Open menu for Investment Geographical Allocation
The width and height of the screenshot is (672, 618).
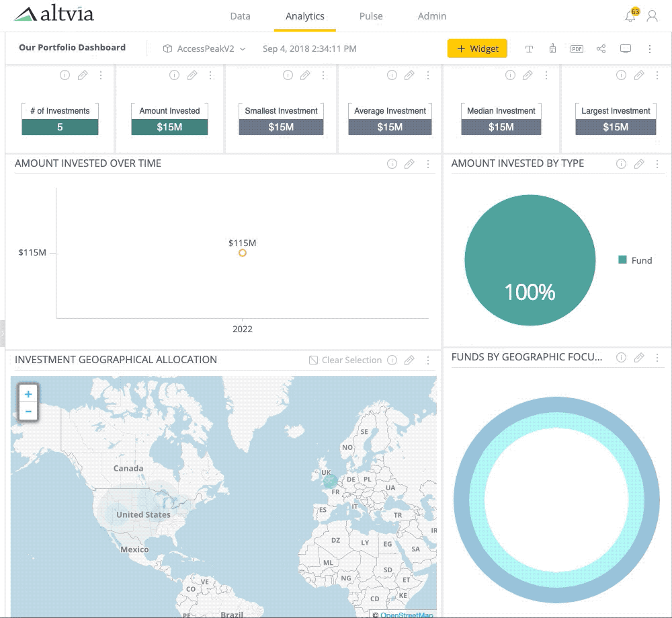[x=427, y=360]
